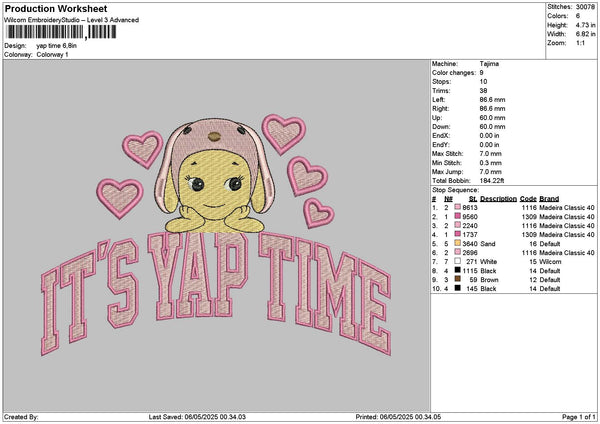Select the White swatch in stop 7

coord(457,261)
